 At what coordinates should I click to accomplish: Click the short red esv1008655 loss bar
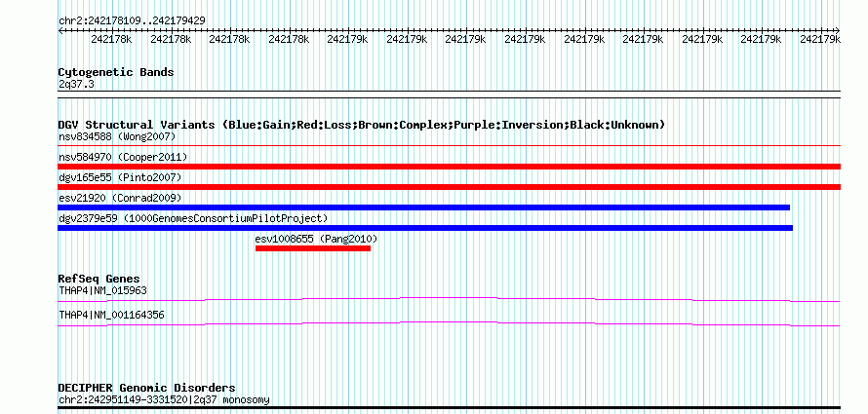click(313, 248)
